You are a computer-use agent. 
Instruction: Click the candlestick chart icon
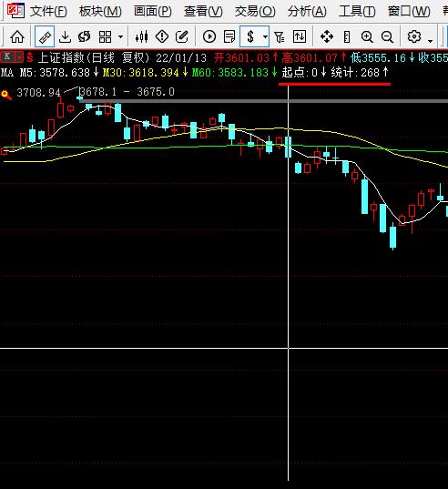(141, 36)
